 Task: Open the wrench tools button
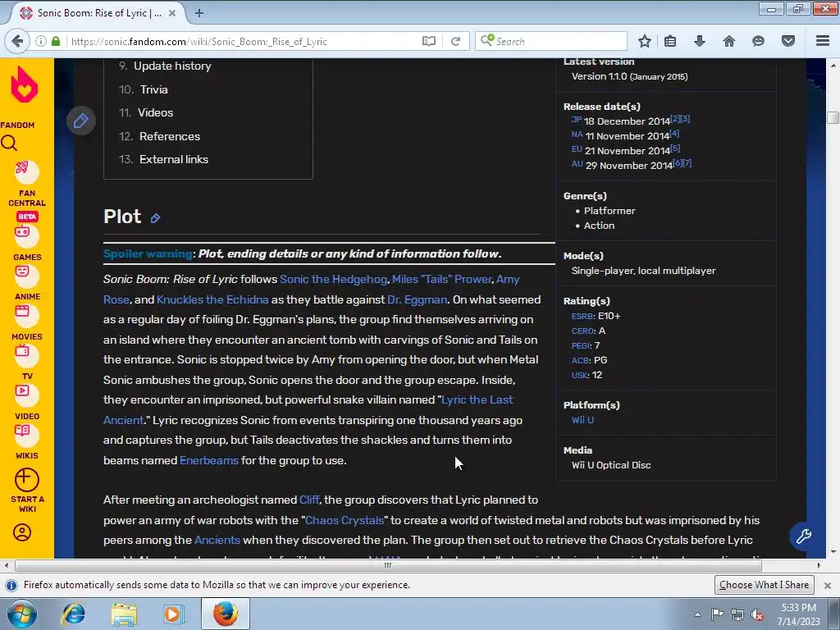coord(803,536)
